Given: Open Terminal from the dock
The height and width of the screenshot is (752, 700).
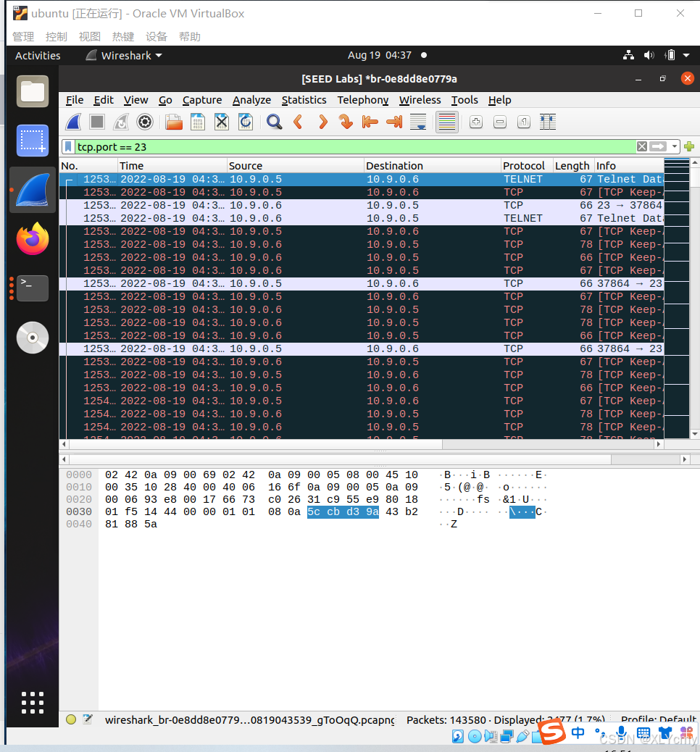Looking at the screenshot, I should 33,288.
